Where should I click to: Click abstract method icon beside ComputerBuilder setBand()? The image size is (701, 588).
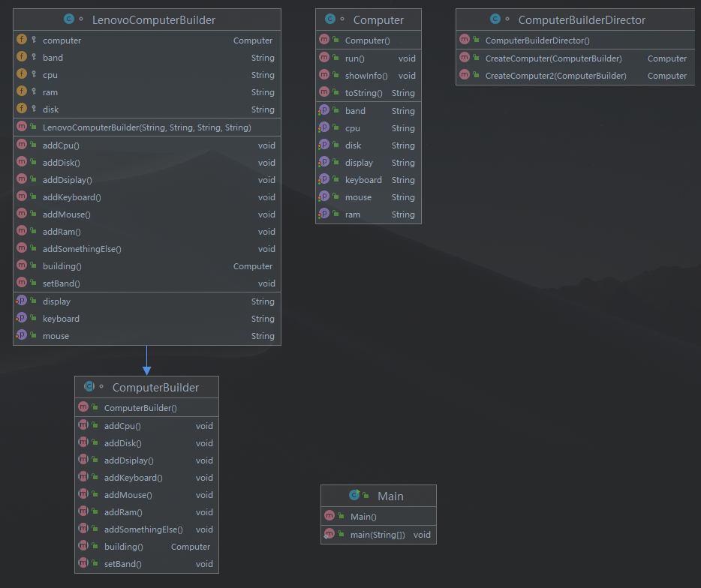(83, 563)
